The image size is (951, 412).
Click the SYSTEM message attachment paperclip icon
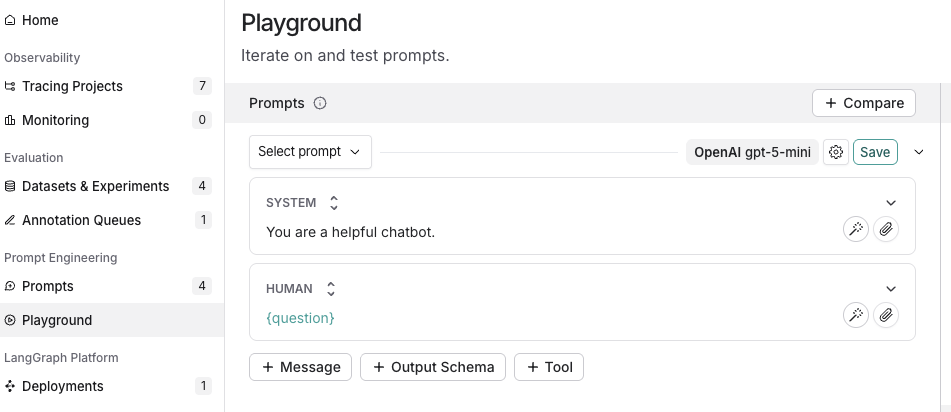885,229
